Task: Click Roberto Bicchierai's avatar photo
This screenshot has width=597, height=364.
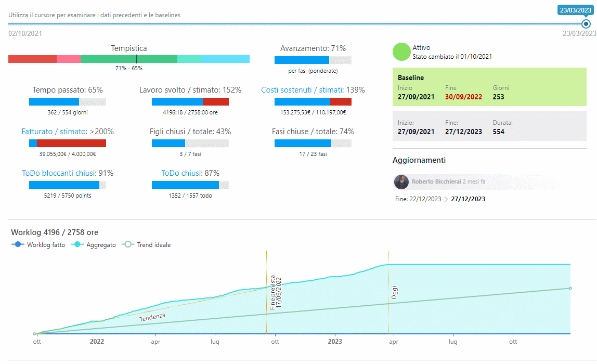Action: pyautogui.click(x=401, y=182)
